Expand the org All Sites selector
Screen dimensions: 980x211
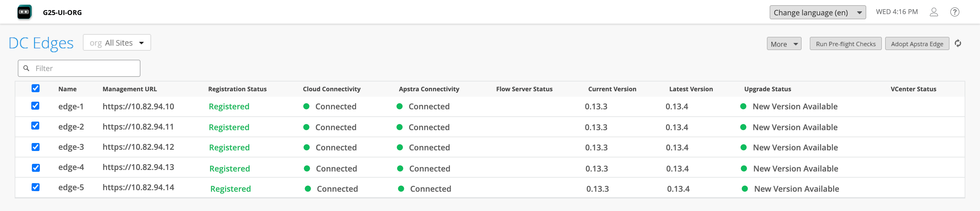[x=117, y=43]
